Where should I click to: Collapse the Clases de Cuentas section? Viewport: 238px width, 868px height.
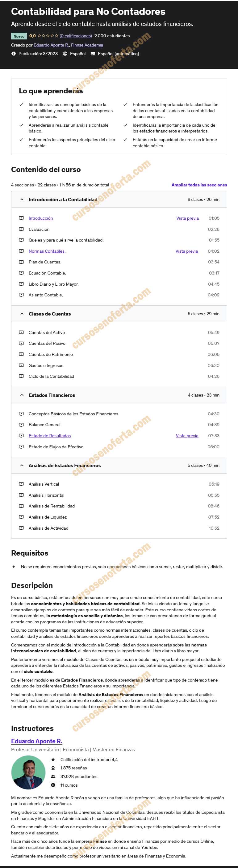pyautogui.click(x=22, y=313)
